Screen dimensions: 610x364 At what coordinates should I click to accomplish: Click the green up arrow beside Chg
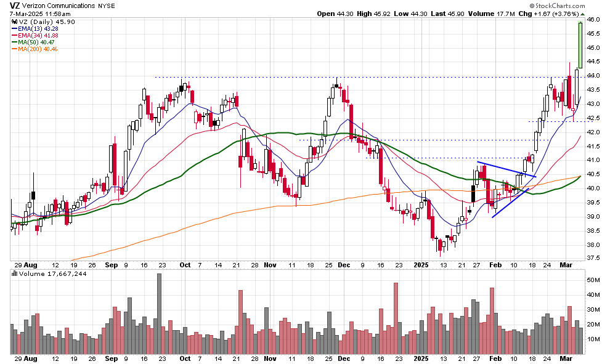tap(582, 14)
